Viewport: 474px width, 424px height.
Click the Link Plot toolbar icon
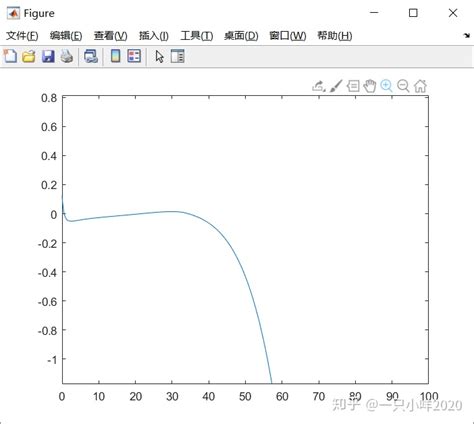(91, 56)
